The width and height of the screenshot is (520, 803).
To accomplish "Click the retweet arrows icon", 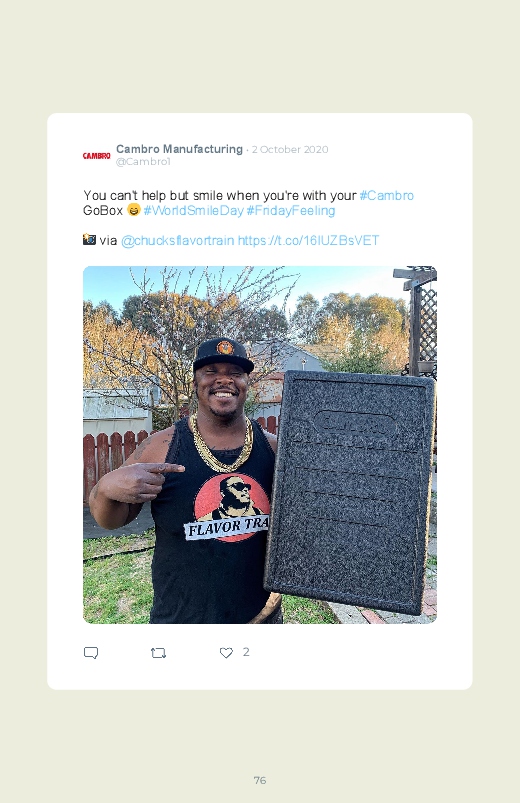I will click(x=158, y=652).
